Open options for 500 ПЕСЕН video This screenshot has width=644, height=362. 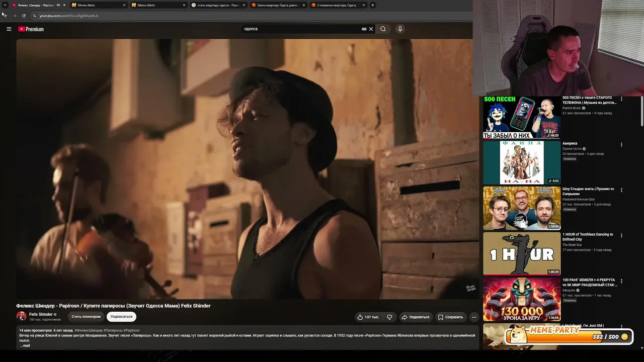621,99
